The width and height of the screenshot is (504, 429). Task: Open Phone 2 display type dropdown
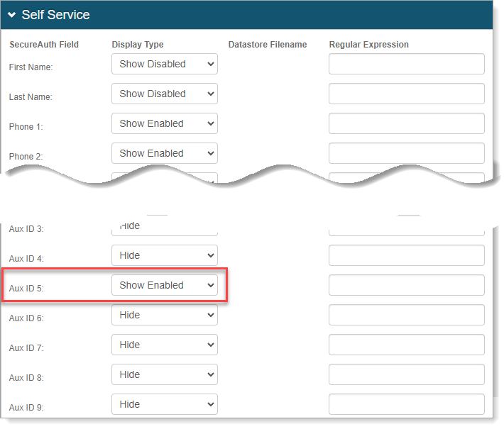coord(165,153)
